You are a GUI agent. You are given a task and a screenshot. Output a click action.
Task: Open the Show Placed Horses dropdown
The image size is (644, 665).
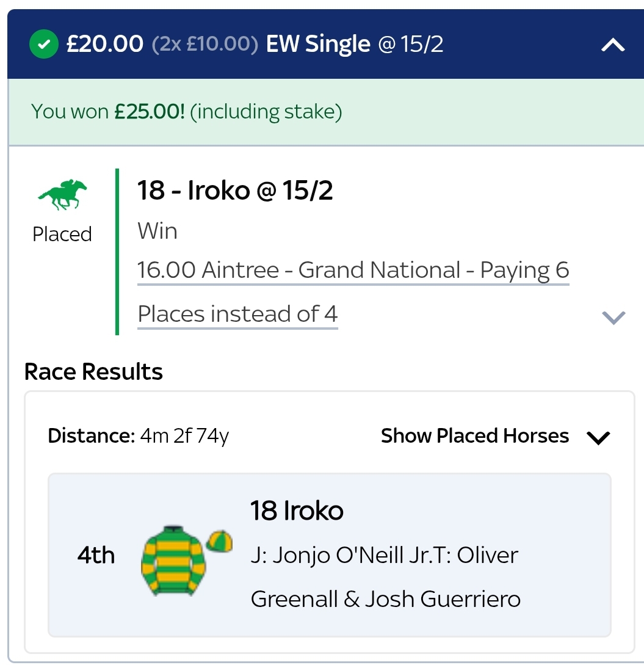(475, 436)
